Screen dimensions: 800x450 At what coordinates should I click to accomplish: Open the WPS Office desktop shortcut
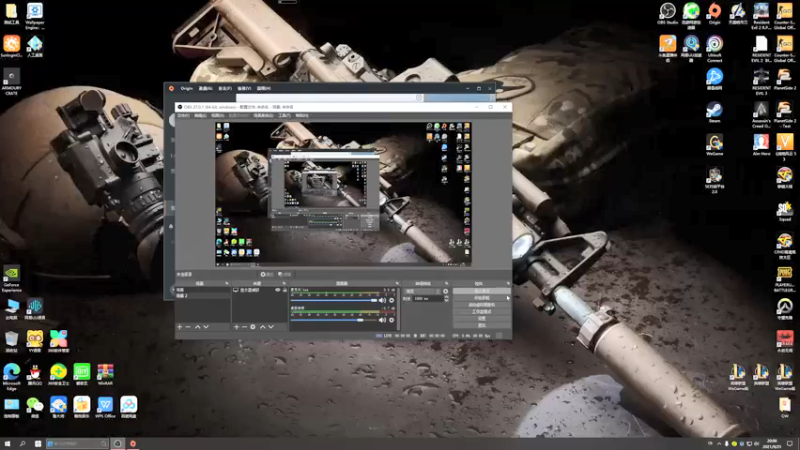[105, 407]
